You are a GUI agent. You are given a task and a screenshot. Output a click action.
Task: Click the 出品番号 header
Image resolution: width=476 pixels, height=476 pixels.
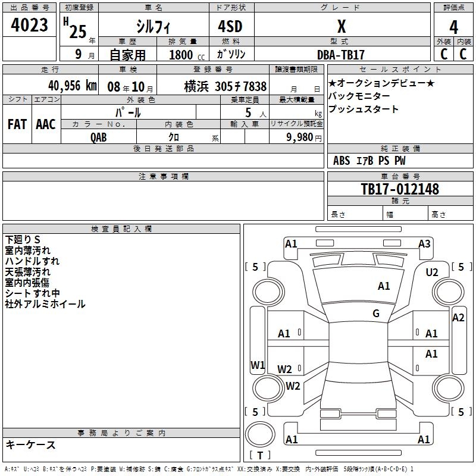(x=29, y=8)
